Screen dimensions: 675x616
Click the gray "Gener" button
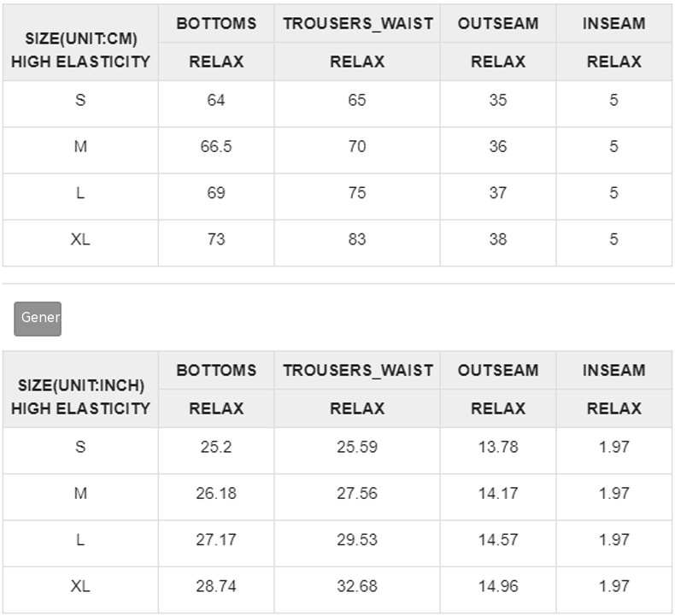coord(38,318)
